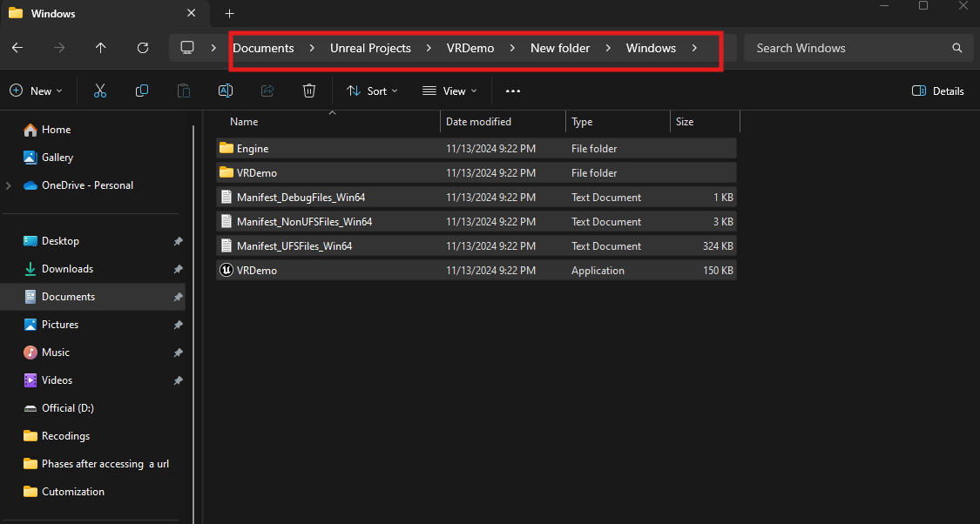This screenshot has height=524, width=980.
Task: Expand the OneDrive - Personal tree node
Action: pyautogui.click(x=9, y=185)
